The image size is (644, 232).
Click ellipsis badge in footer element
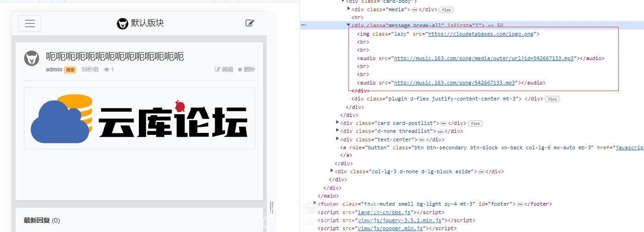click(520, 204)
